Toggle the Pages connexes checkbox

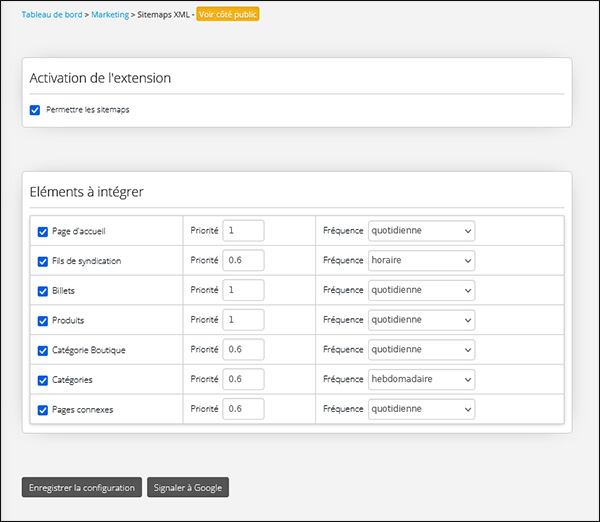42,410
